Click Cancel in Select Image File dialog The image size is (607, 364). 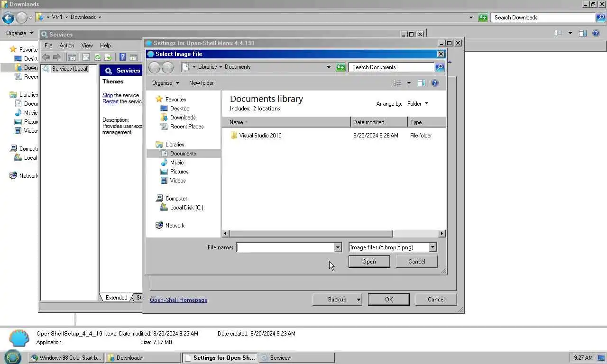pyautogui.click(x=416, y=262)
